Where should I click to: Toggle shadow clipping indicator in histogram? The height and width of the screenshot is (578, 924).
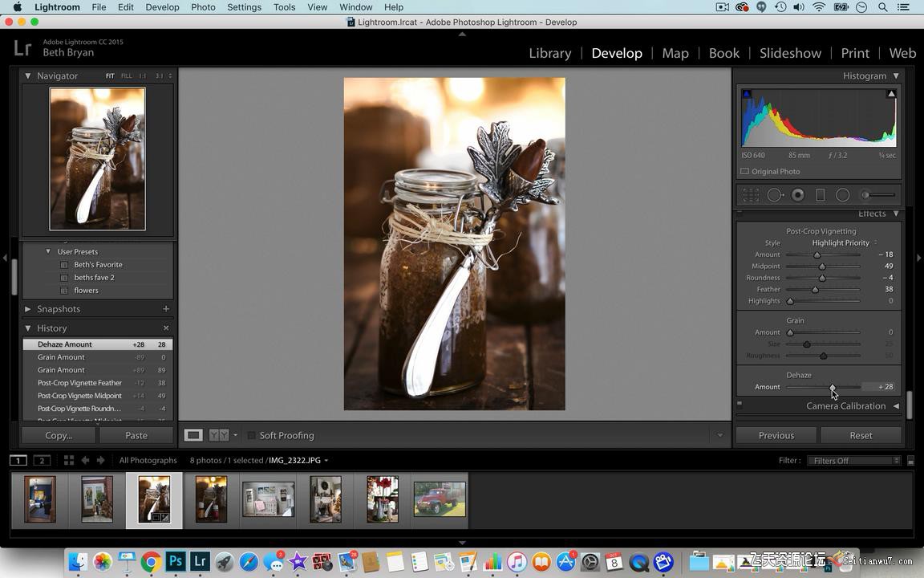click(x=747, y=94)
